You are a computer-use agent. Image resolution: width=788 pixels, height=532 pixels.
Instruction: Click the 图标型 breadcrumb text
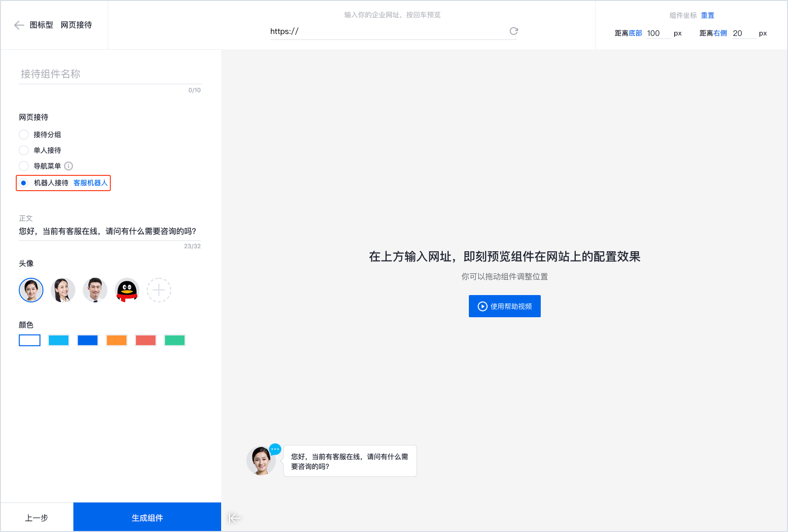(41, 25)
